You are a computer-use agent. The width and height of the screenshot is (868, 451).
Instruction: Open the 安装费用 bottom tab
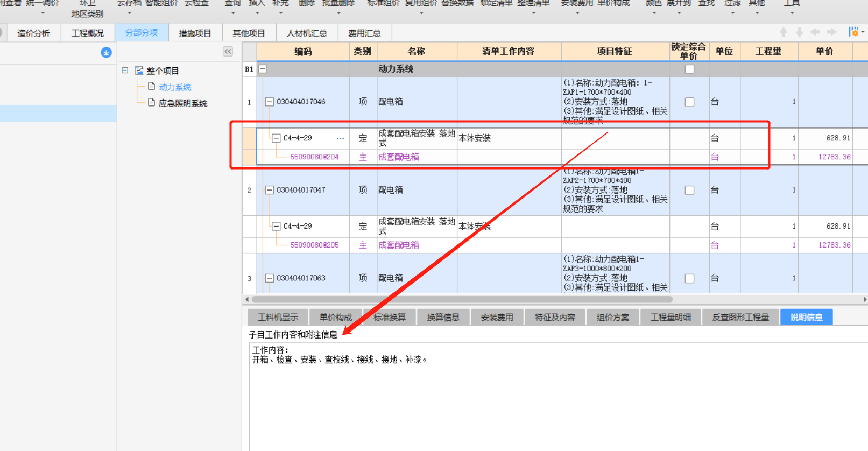[x=497, y=317]
